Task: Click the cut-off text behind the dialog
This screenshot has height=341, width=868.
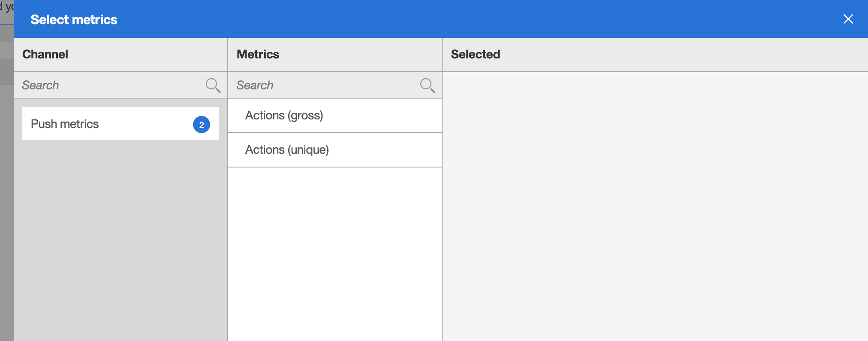Action: click(7, 7)
